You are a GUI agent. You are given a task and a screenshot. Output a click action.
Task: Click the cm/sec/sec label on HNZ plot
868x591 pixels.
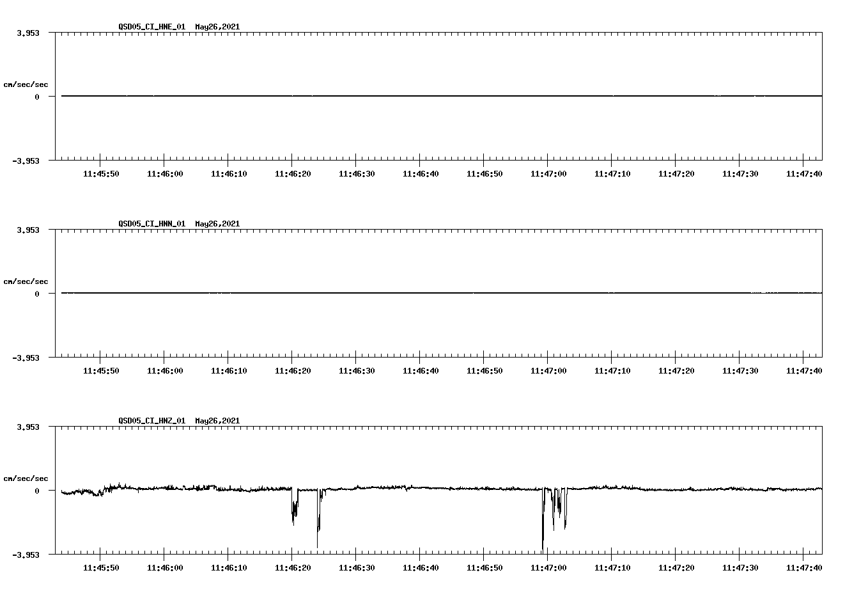coord(26,478)
